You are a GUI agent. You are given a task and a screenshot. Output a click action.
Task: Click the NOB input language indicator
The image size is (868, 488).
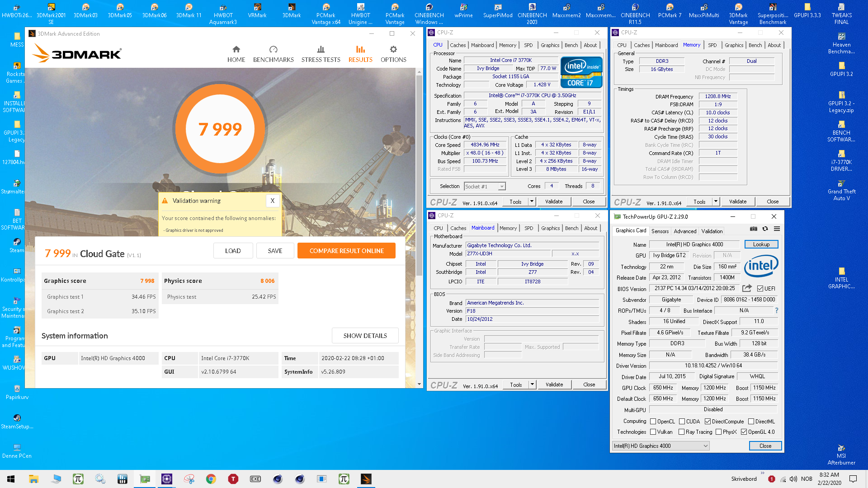(807, 479)
